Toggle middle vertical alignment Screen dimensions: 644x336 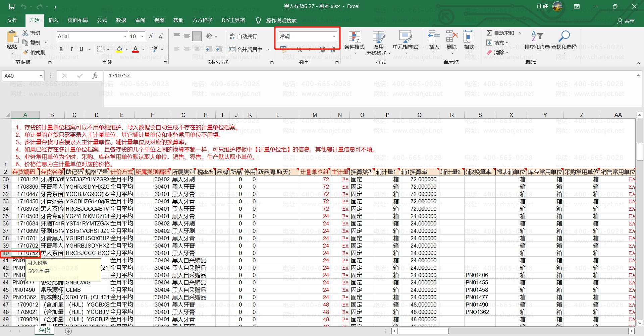pos(187,36)
